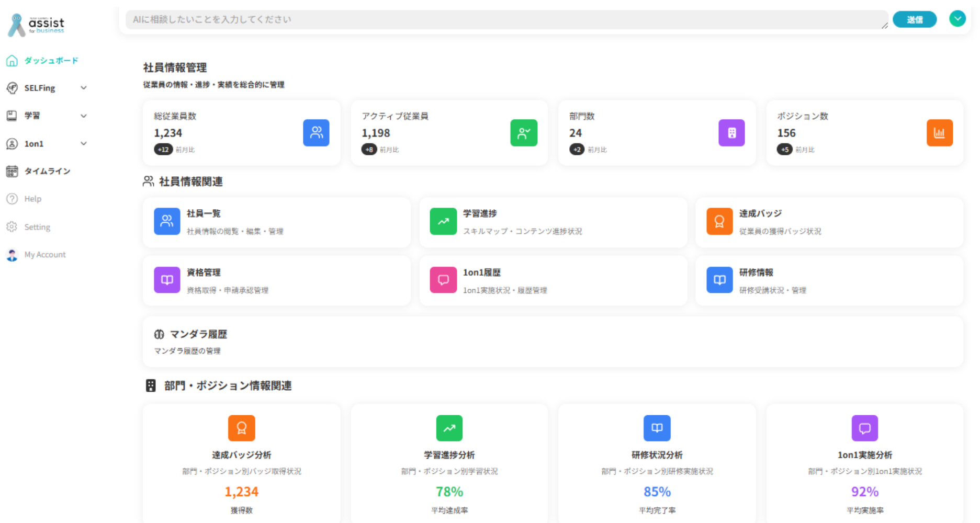Select SELFing in the sidebar
The height and width of the screenshot is (523, 980).
click(x=39, y=88)
